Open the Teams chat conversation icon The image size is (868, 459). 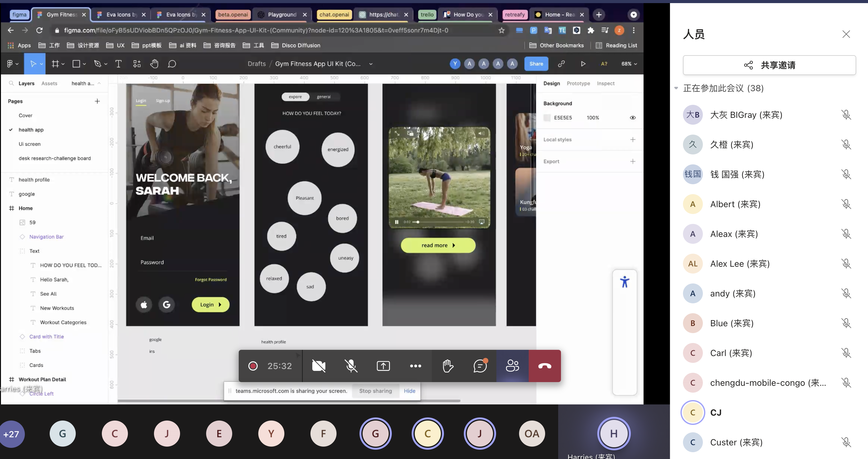click(480, 366)
